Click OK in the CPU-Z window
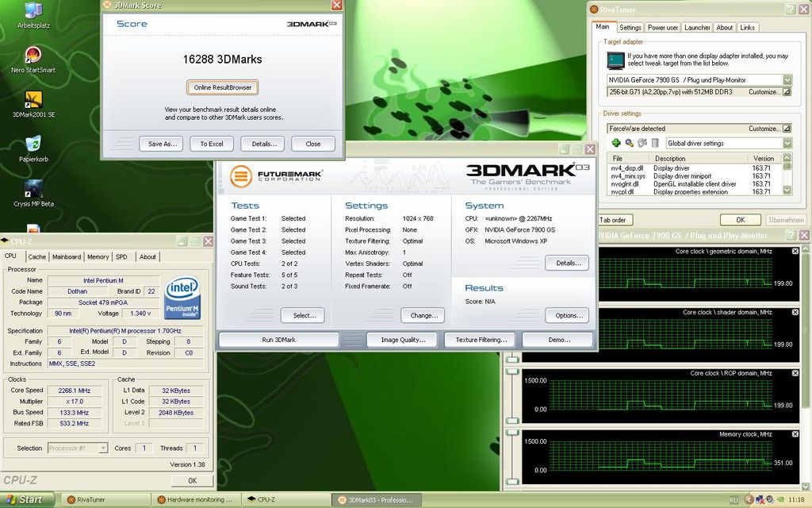 (192, 480)
